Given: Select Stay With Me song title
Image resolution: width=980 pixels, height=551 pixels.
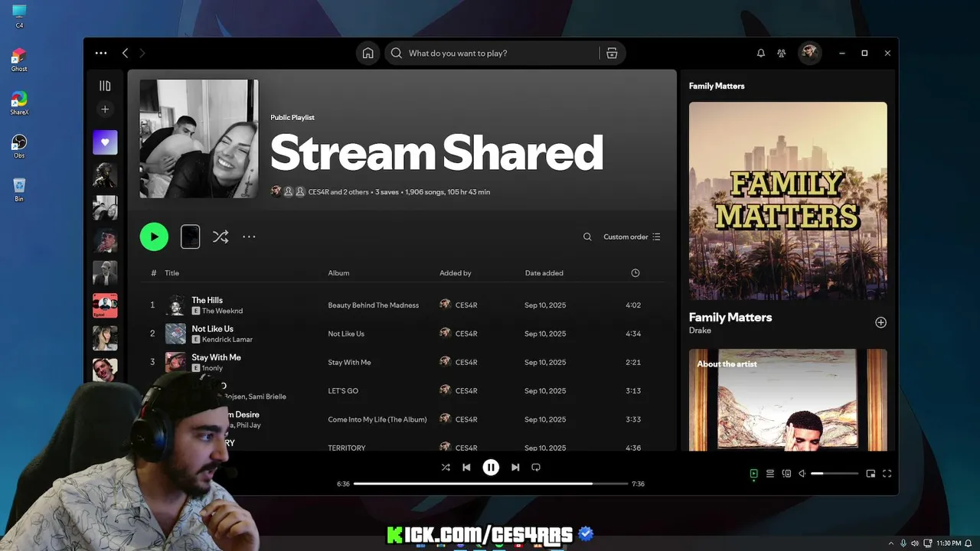Looking at the screenshot, I should coord(216,357).
